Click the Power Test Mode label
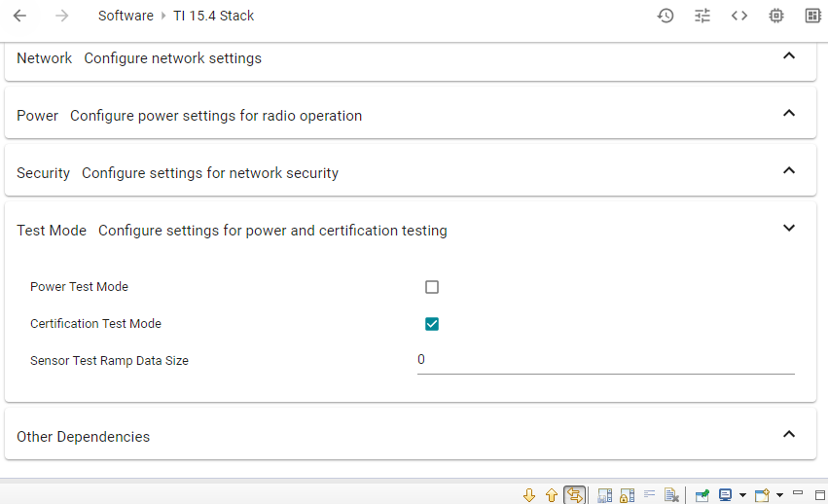 pyautogui.click(x=79, y=287)
